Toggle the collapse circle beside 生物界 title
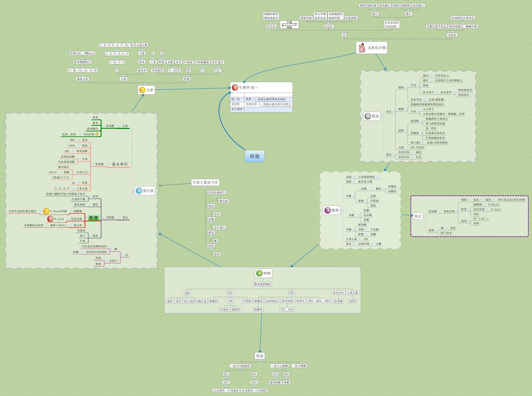This screenshot has height=396, width=532. click(257, 88)
